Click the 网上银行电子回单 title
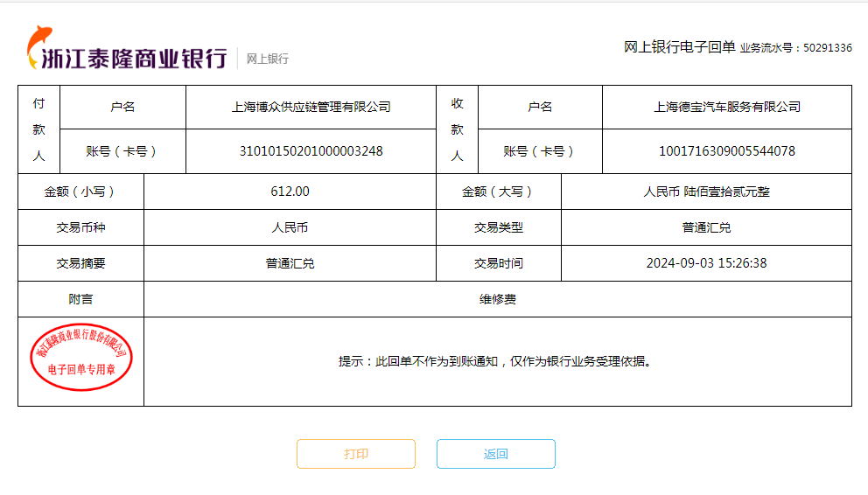The width and height of the screenshot is (868, 495). pos(679,47)
